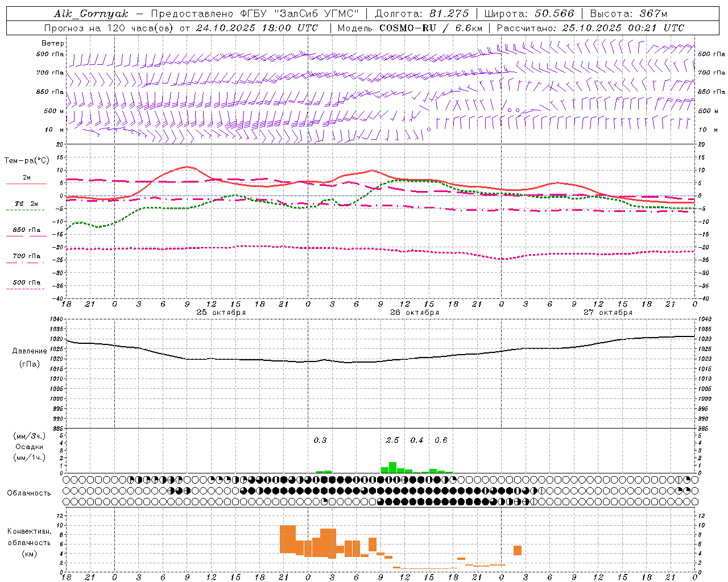This screenshot has height=582, width=728.
Task: Click the 'Td 2м' dew point legend label
Action: click(26, 203)
